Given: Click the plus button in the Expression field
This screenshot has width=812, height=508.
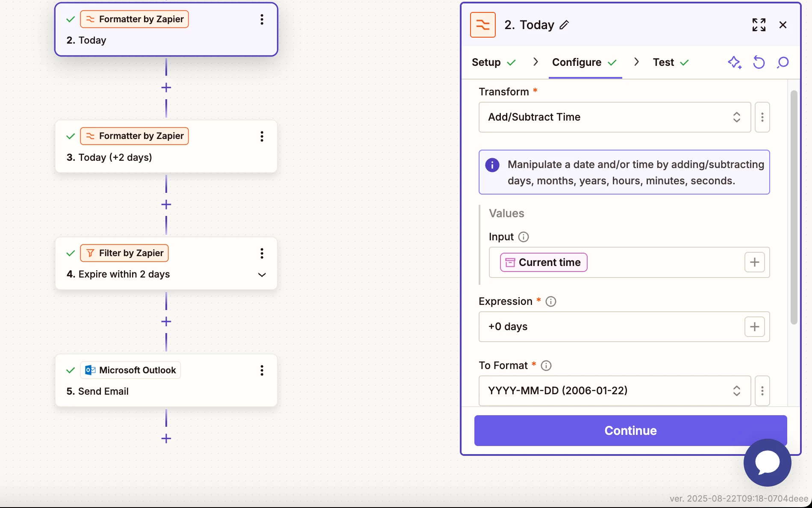Looking at the screenshot, I should point(755,327).
